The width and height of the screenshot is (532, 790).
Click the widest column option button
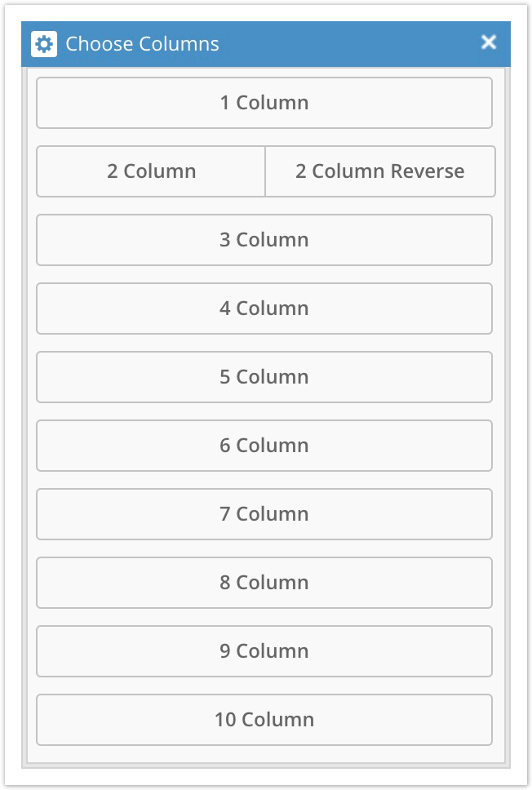[x=265, y=103]
